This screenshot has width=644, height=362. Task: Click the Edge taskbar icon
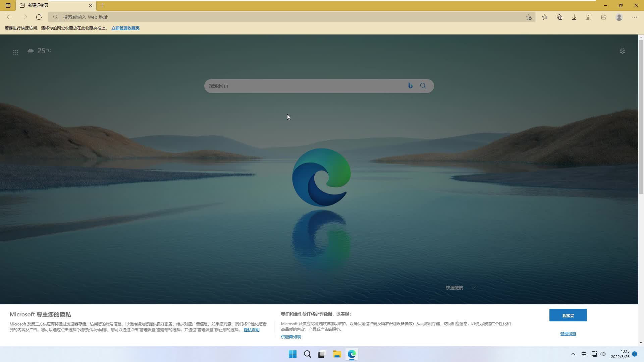[352, 354]
